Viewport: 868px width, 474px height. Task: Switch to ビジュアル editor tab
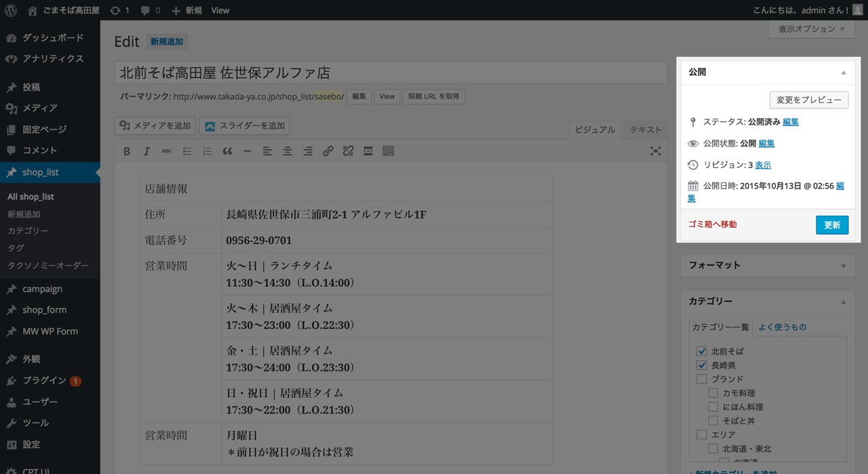(595, 130)
